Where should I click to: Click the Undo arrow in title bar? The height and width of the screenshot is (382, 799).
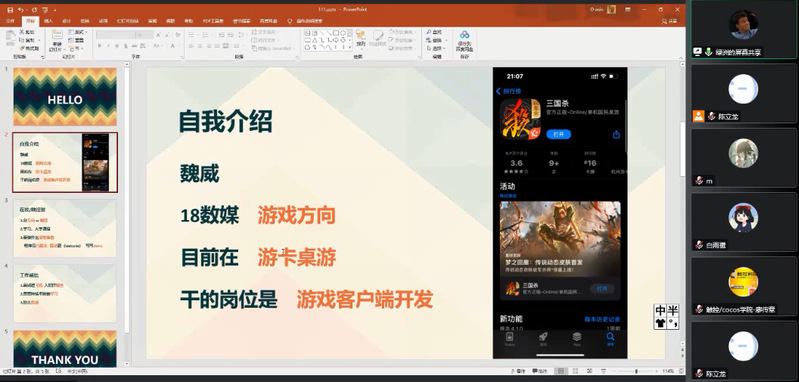pos(20,10)
